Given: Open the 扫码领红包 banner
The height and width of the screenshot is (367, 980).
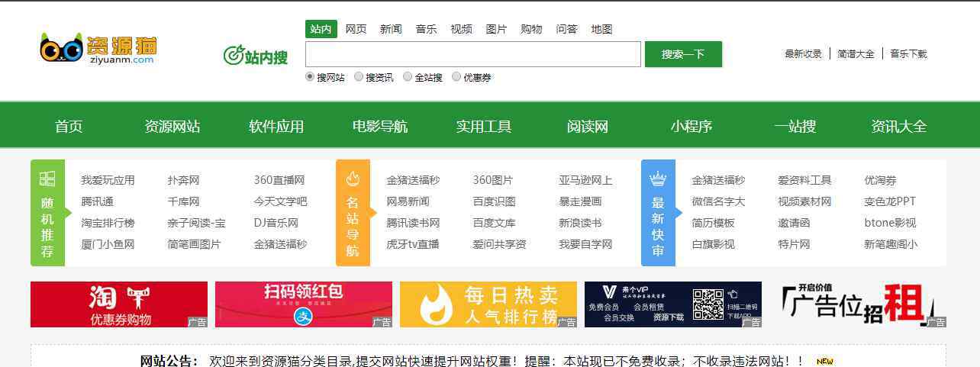Looking at the screenshot, I should point(303,304).
